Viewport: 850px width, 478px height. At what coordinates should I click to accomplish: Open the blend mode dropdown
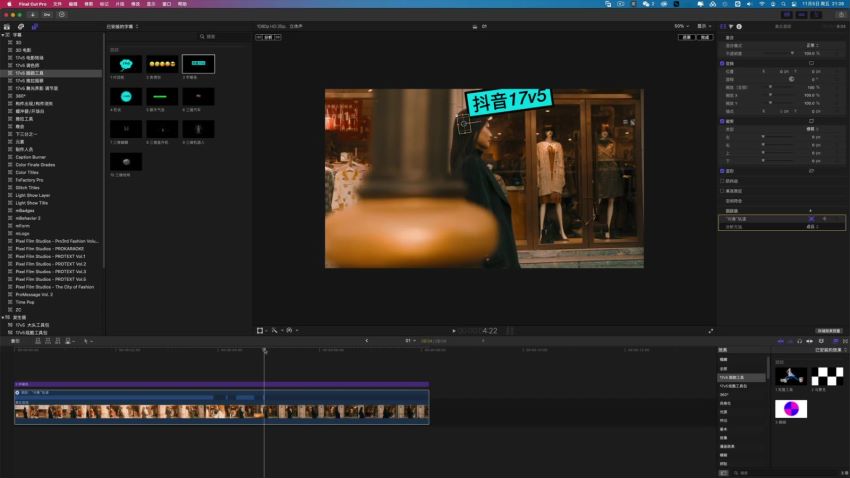click(812, 46)
